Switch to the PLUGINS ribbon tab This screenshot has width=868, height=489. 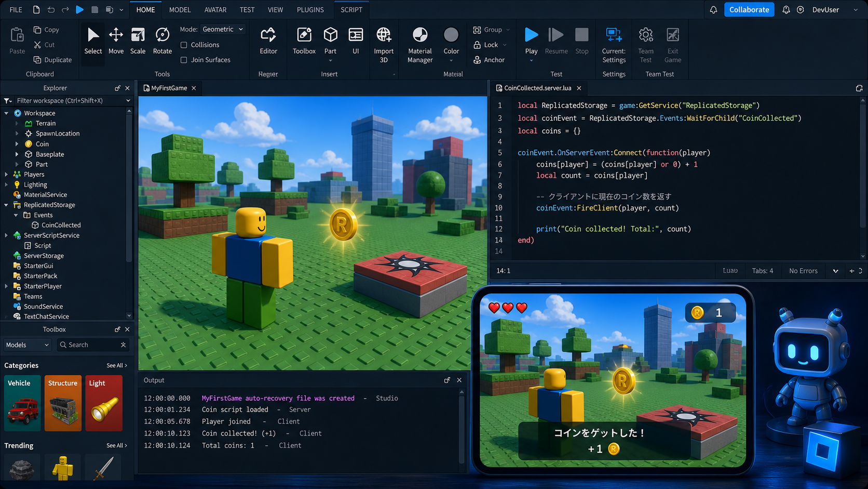[310, 10]
